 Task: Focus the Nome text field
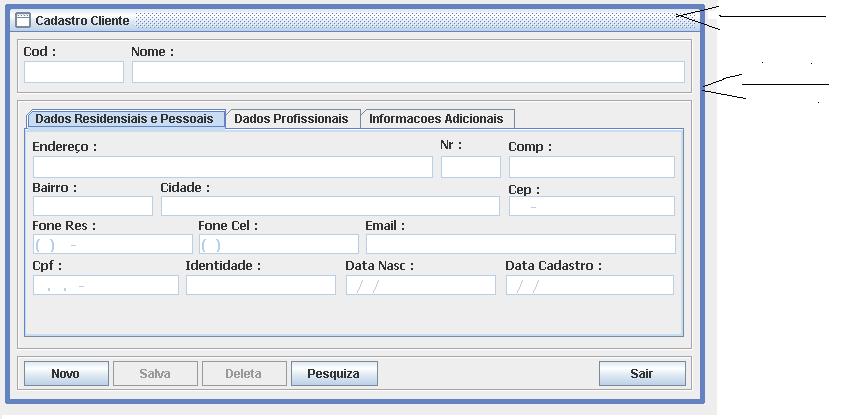[x=408, y=72]
